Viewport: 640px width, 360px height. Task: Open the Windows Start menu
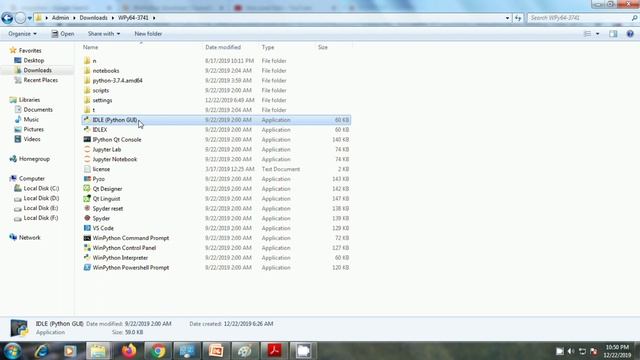pyautogui.click(x=12, y=351)
